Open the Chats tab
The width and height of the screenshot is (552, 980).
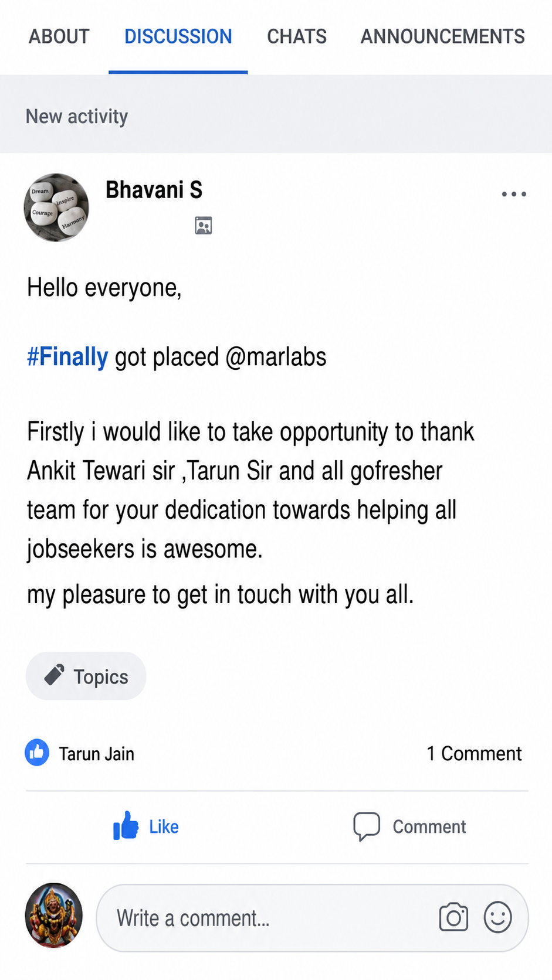click(297, 36)
